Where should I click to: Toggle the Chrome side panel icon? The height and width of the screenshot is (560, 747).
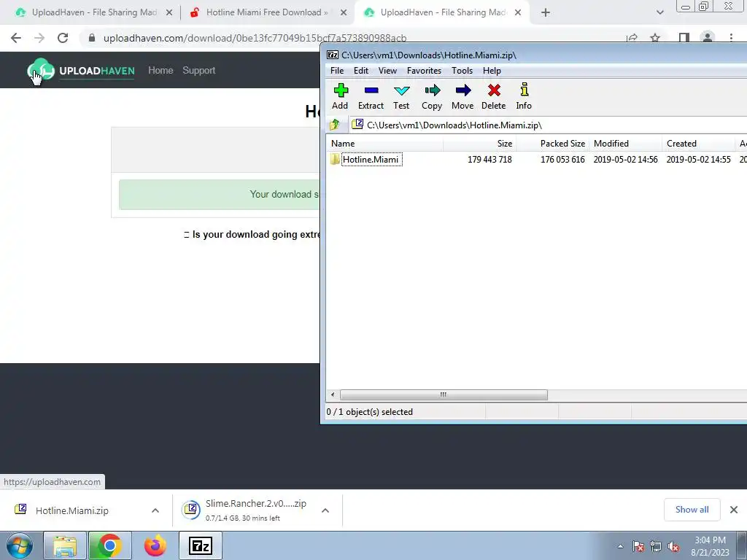pyautogui.click(x=684, y=38)
